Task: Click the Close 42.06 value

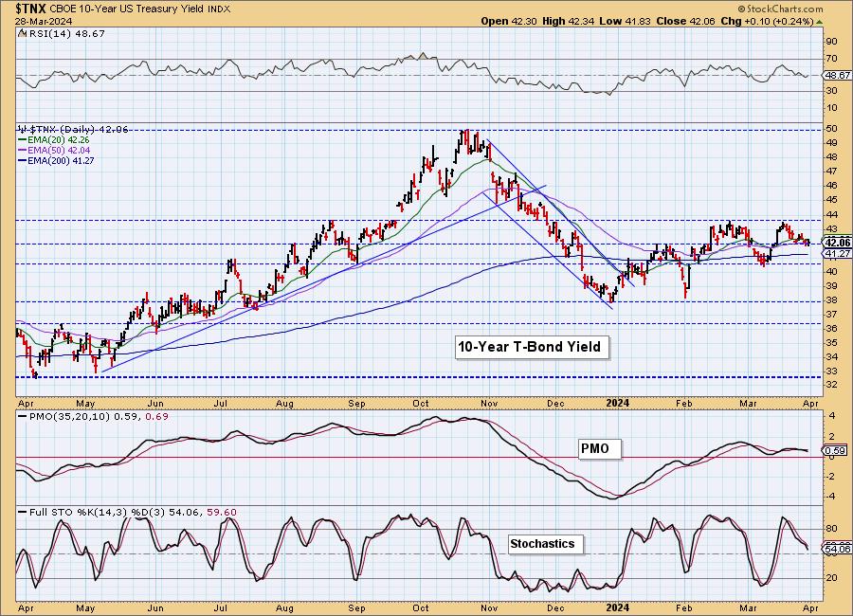Action: pyautogui.click(x=685, y=21)
